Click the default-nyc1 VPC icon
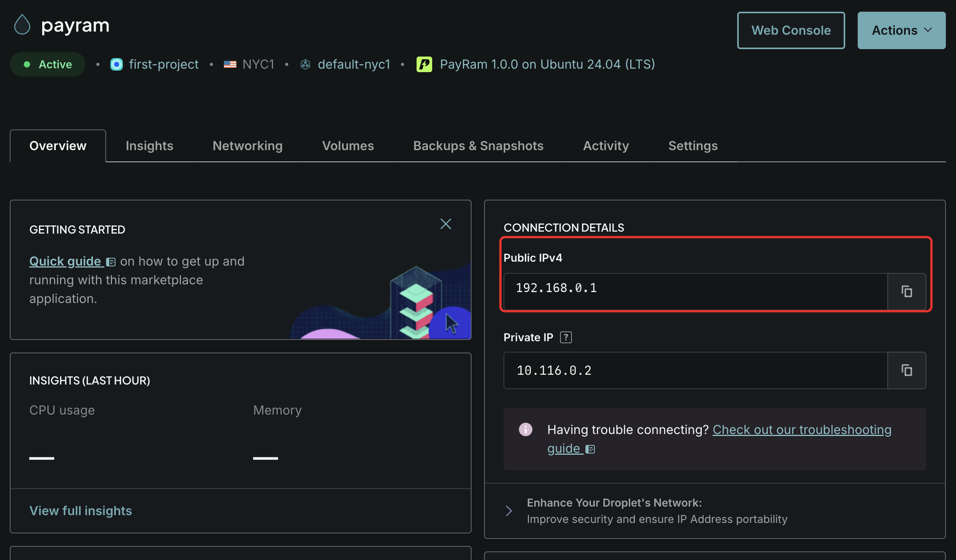 click(x=305, y=64)
